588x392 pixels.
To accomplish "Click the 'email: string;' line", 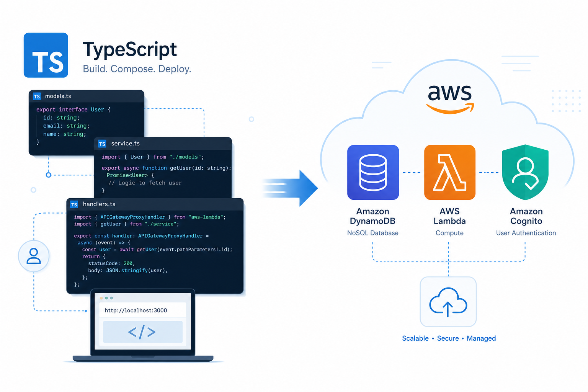I will tap(66, 126).
